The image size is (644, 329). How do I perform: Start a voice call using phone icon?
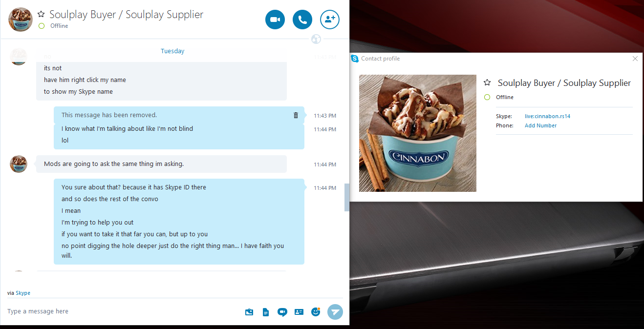[x=302, y=20]
